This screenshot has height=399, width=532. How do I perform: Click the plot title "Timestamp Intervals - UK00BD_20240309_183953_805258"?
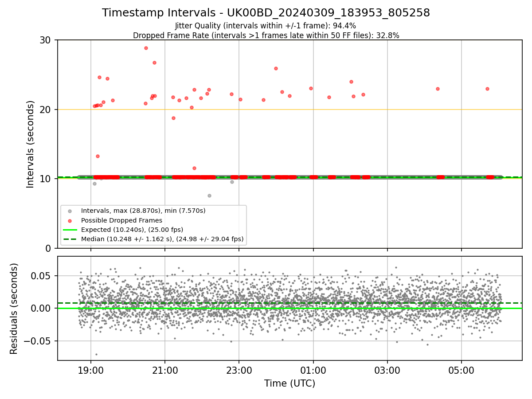(x=266, y=13)
